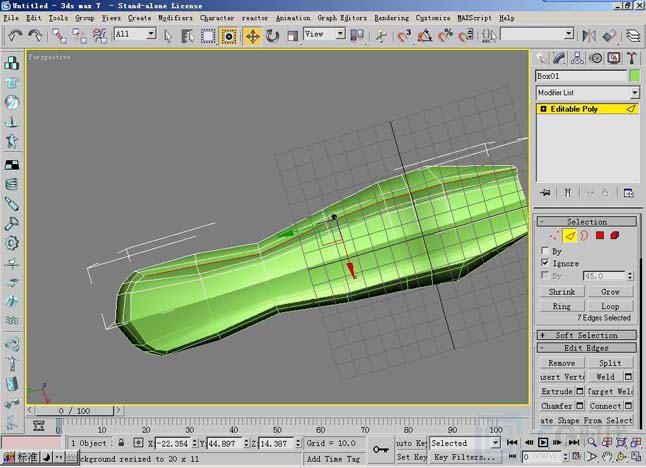The image size is (646, 468).
Task: Open the Layer Manager icon
Action: click(633, 35)
